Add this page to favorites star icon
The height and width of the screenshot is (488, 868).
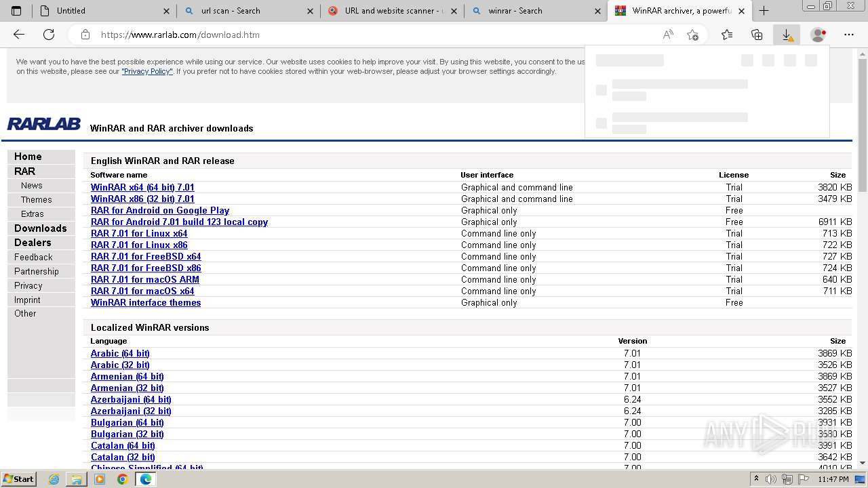tap(692, 35)
